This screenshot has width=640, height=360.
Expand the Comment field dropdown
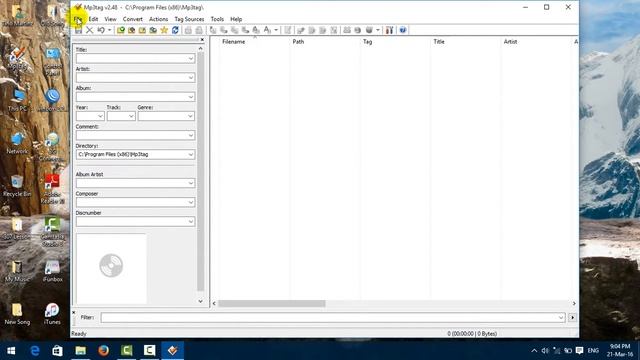(x=191, y=136)
